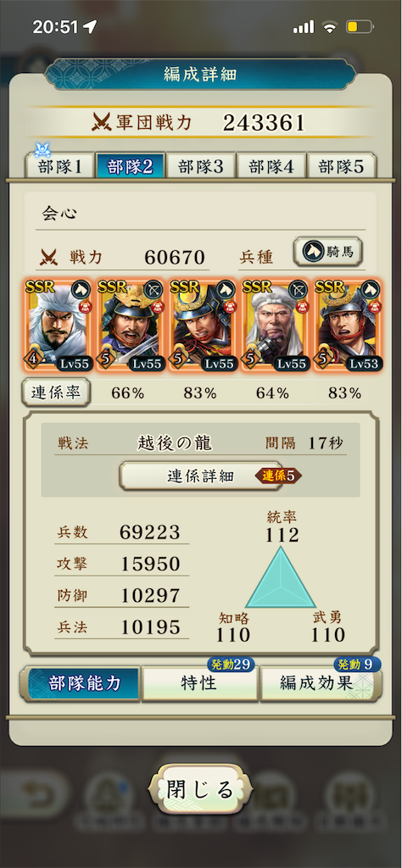
Task: Click the crossed swords icon beside 軍団戦力
Action: click(x=103, y=121)
